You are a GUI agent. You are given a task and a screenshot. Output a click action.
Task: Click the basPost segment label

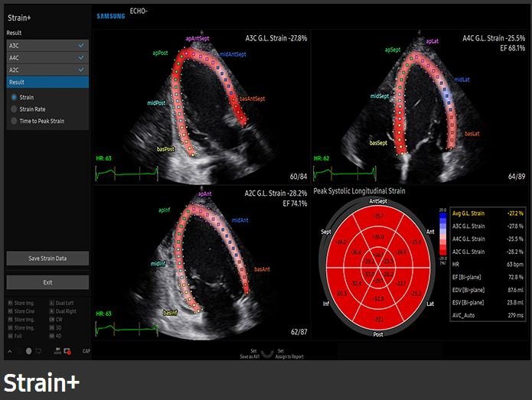point(165,149)
